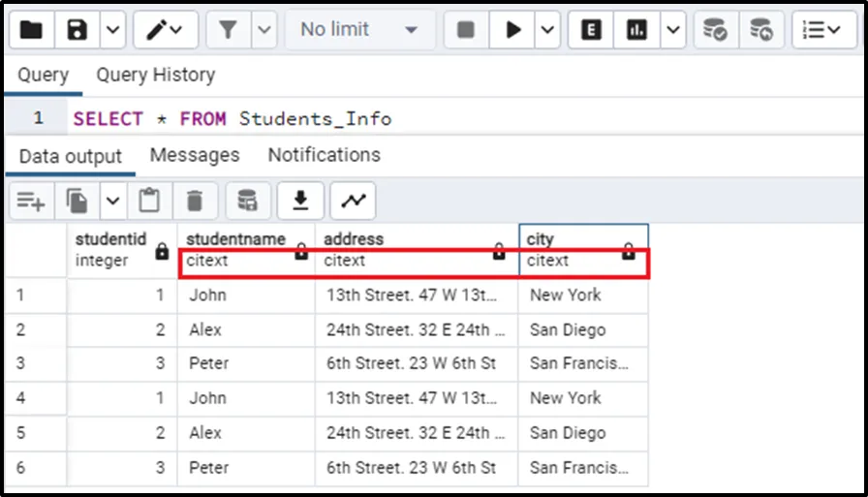This screenshot has width=868, height=497.
Task: Open the No limit rows dropdown
Action: (x=359, y=30)
